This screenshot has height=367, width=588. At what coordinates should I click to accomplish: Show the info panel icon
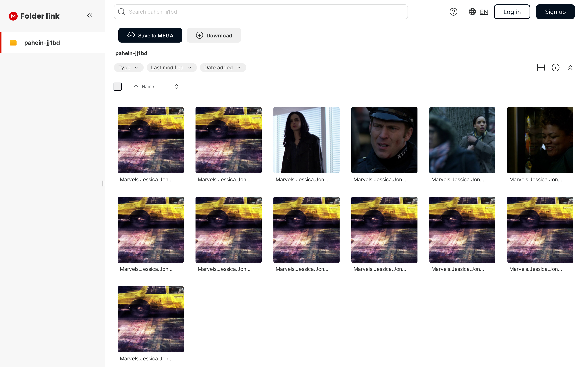point(555,68)
